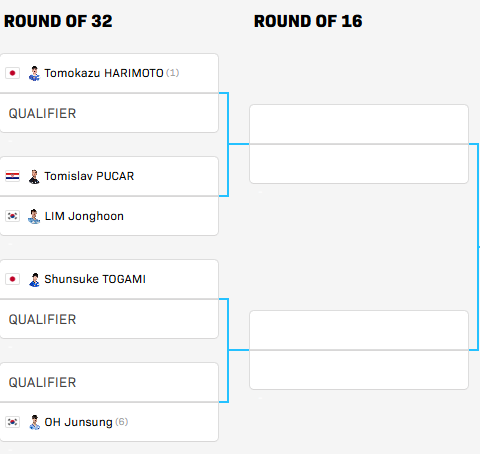The height and width of the screenshot is (454, 480).
Task: Click the second empty Round of 16 match box
Action: coord(359,350)
